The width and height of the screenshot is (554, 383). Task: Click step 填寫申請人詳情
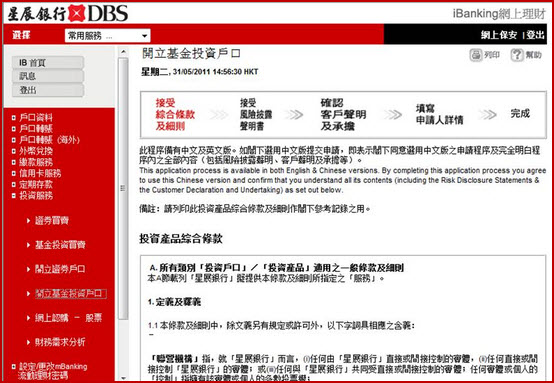[439, 114]
